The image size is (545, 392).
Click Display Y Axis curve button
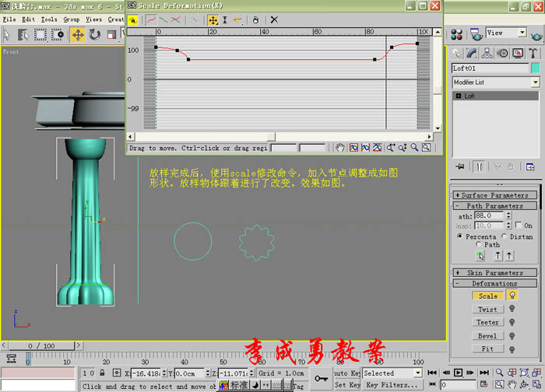tap(163, 20)
